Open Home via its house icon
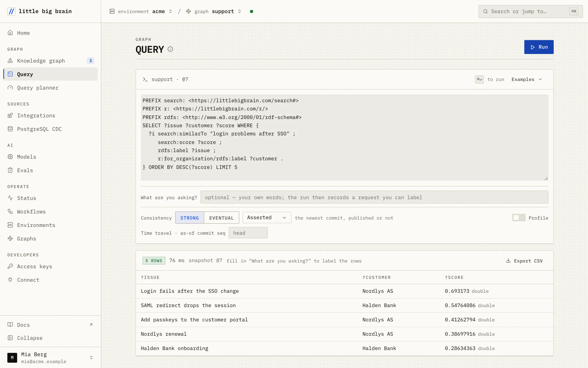 [x=10, y=33]
